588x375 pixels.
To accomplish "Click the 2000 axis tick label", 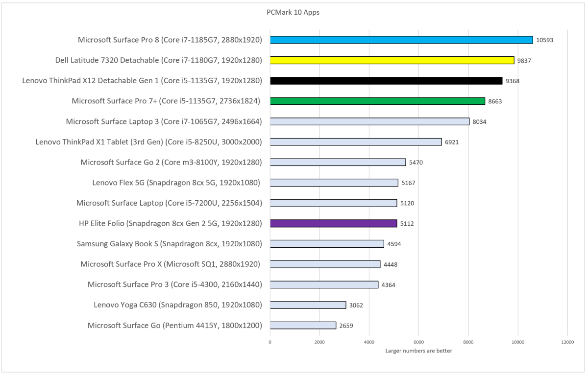I will pos(319,342).
